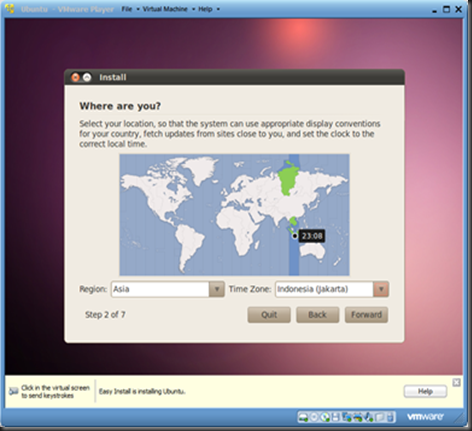Click the Quit button
Image resolution: width=472 pixels, height=431 pixels.
pyautogui.click(x=269, y=315)
